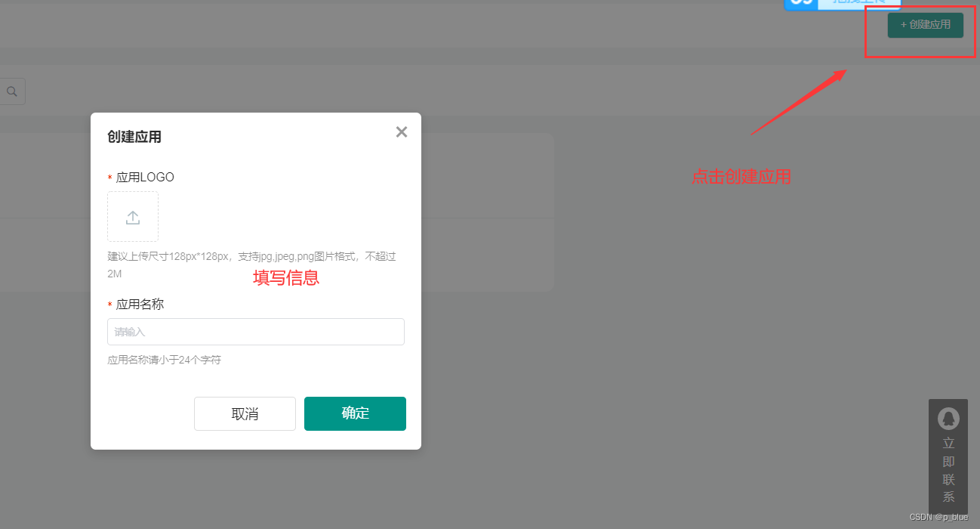The height and width of the screenshot is (529, 980).
Task: Click the blue floating badge at top edge
Action: coord(843,5)
